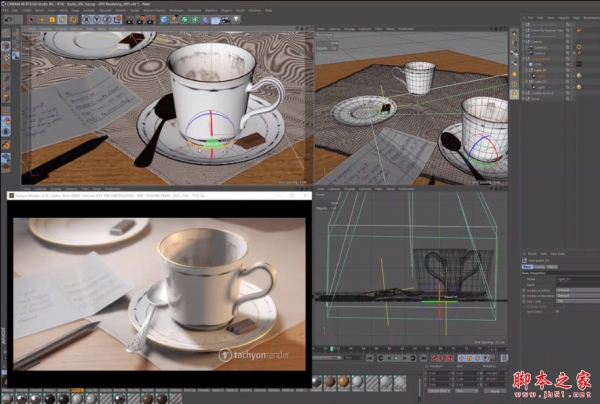The width and height of the screenshot is (600, 404).
Task: Open the Help menu
Action: [268, 10]
